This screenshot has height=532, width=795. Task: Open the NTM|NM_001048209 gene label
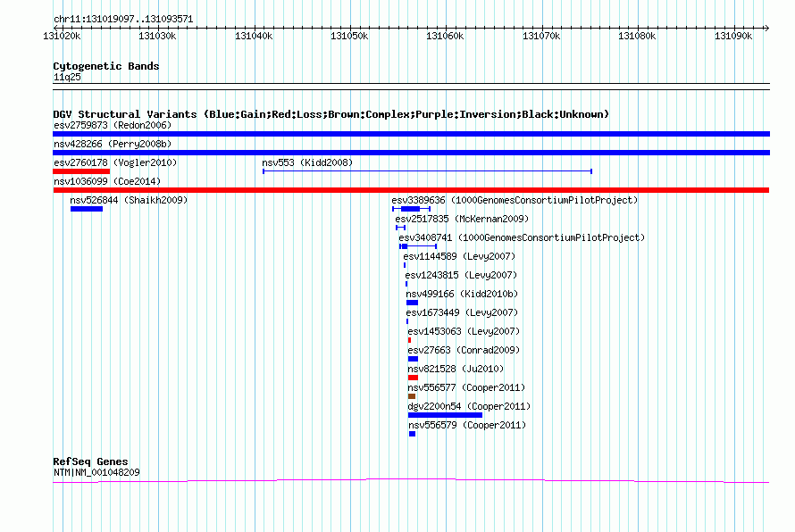(x=96, y=472)
